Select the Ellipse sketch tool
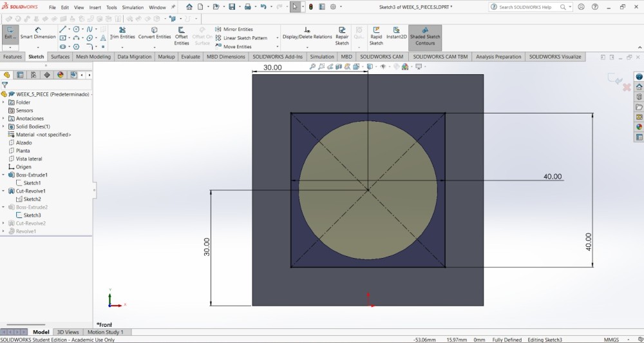The width and height of the screenshot is (644, 343). (89, 38)
